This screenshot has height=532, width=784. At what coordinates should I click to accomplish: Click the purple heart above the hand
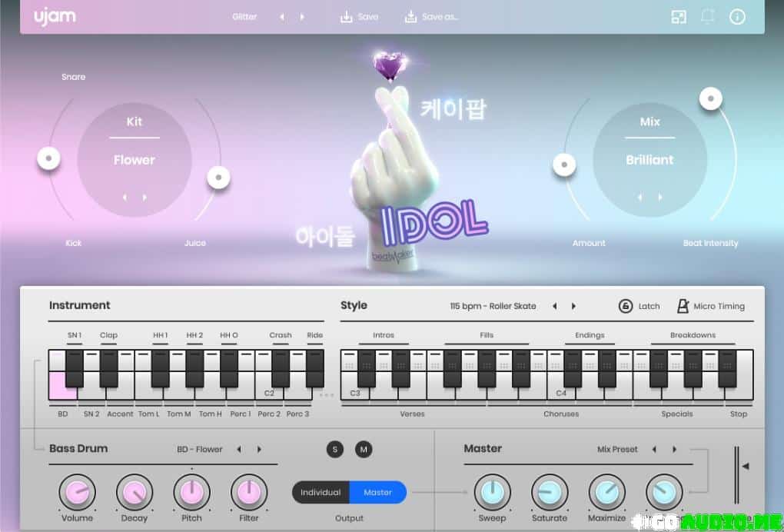click(x=386, y=66)
